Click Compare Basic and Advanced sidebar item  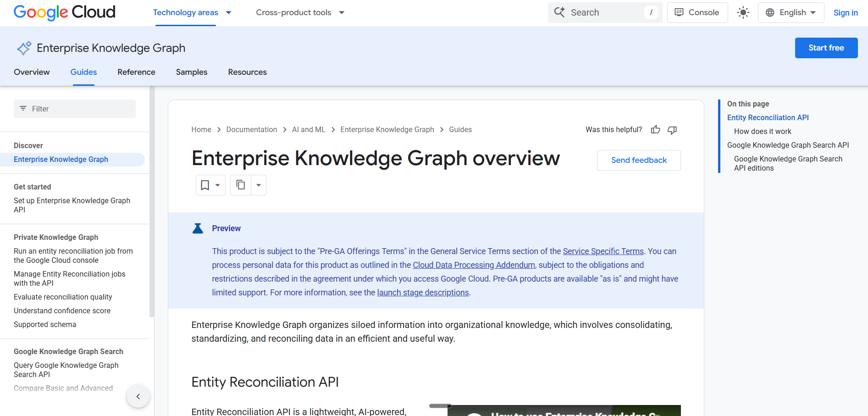[63, 388]
